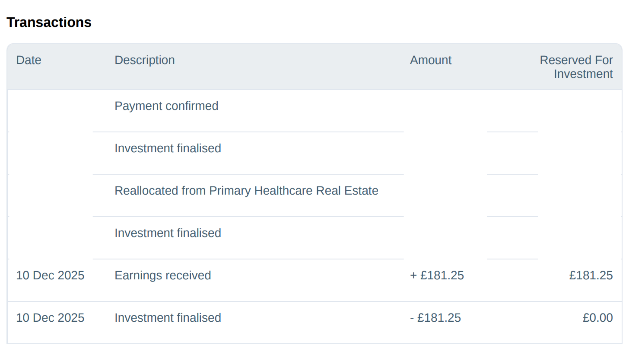The height and width of the screenshot is (364, 637).
Task: Select Investment finalised directly above Earnings received
Action: [168, 233]
